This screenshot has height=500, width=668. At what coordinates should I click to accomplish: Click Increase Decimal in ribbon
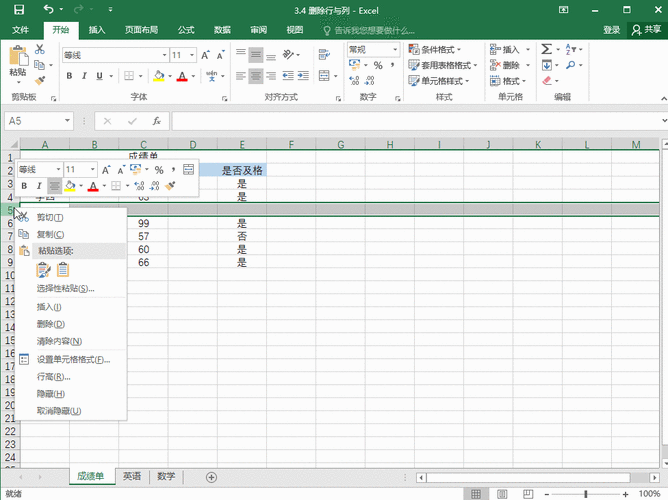point(354,80)
